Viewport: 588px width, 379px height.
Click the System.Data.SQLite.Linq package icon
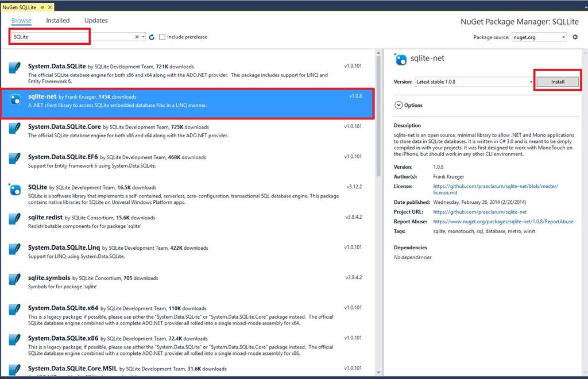click(x=14, y=250)
